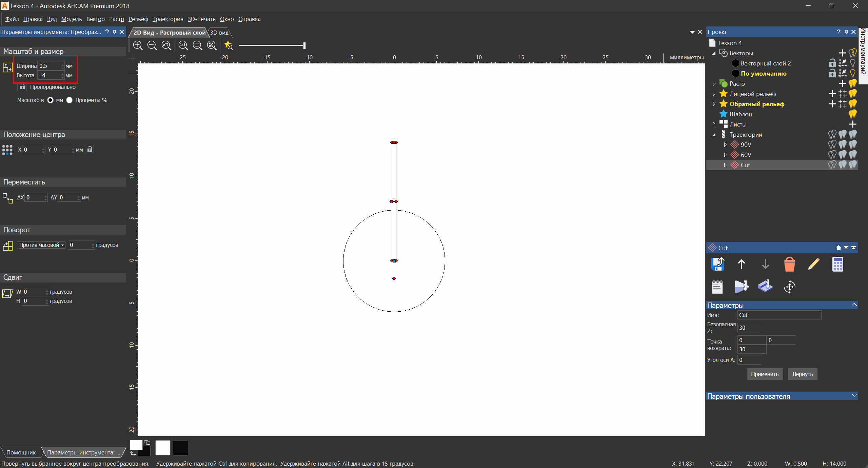Click the Zoom In magnifier icon
The height and width of the screenshot is (468, 868).
(x=138, y=45)
